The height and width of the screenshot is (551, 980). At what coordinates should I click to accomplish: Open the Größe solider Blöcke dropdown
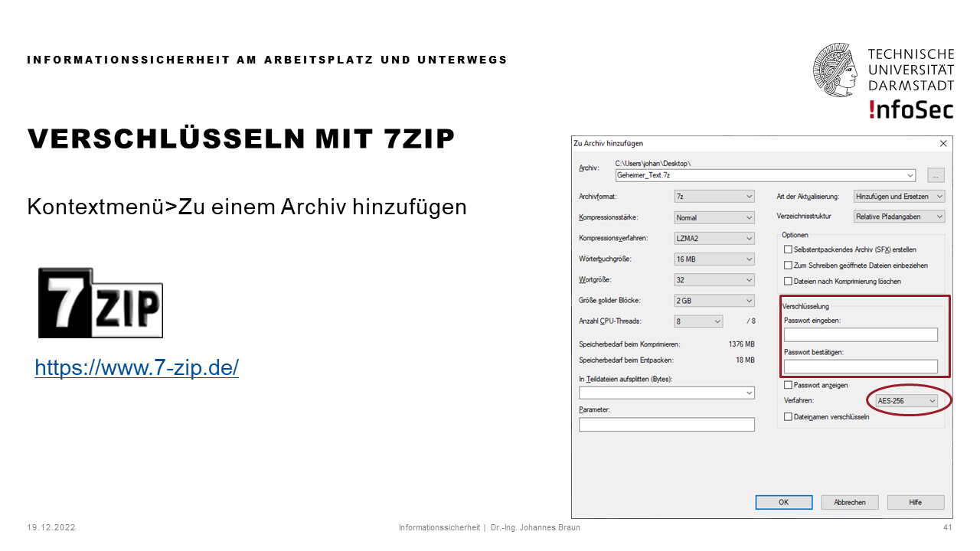tap(714, 301)
